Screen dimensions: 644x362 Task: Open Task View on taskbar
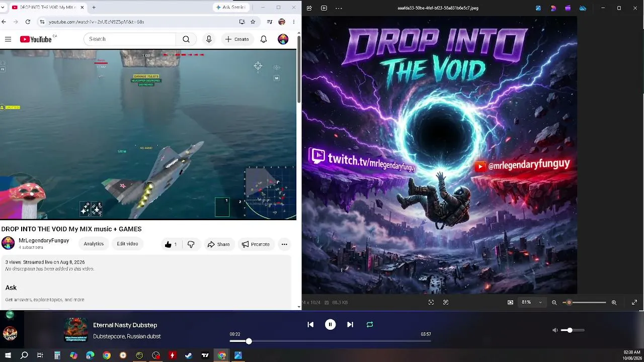pos(40,355)
